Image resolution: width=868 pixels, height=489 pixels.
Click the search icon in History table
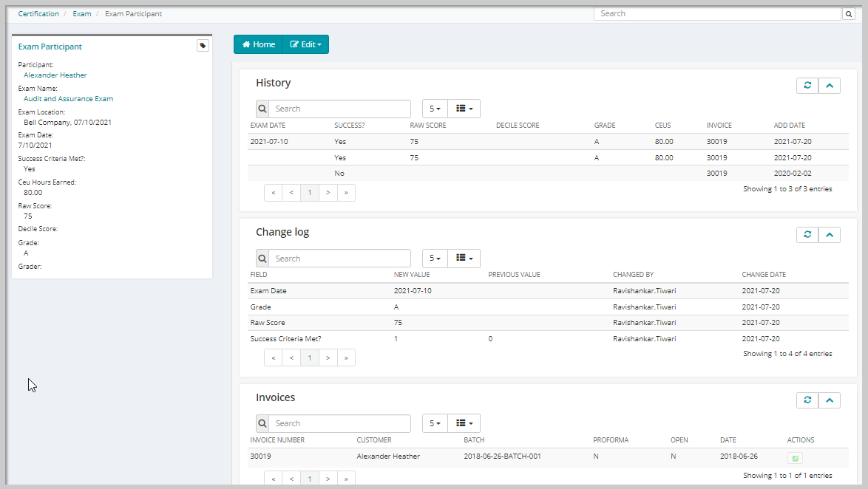[x=262, y=109]
